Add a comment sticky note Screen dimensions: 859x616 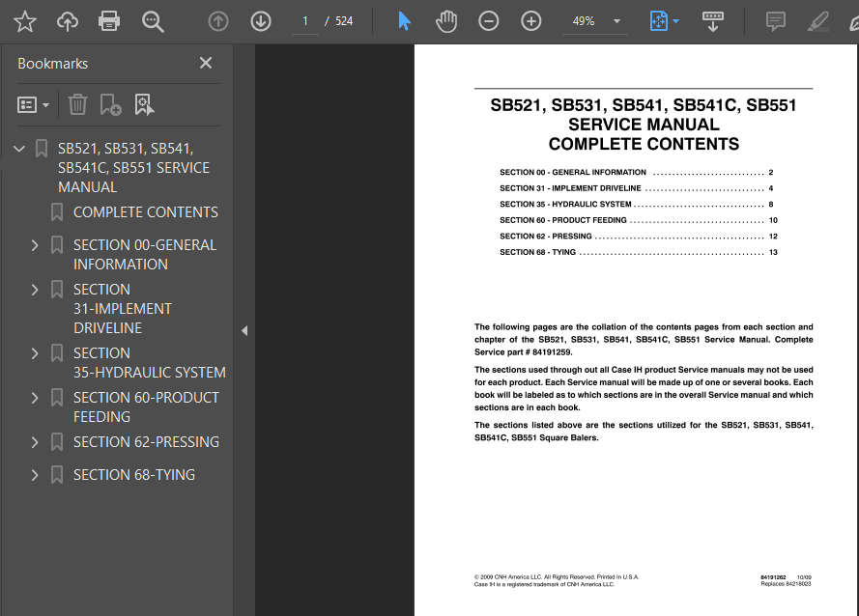point(776,21)
